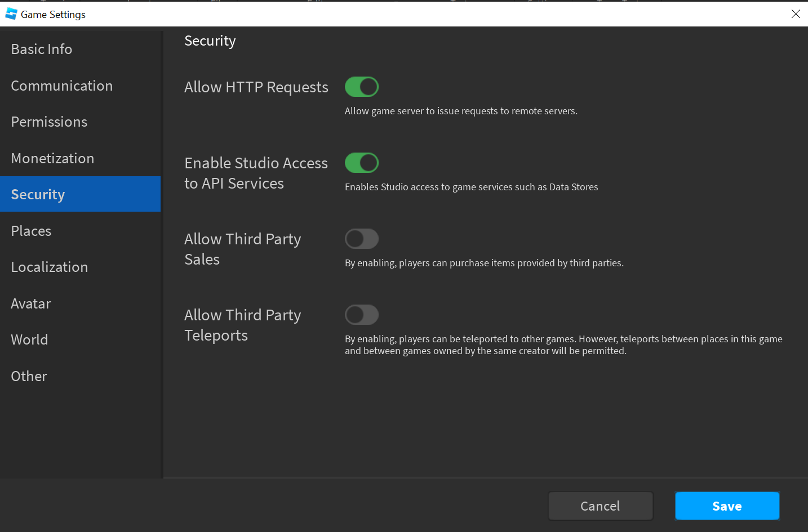The width and height of the screenshot is (808, 532).
Task: Switch to the Communication section
Action: click(61, 86)
